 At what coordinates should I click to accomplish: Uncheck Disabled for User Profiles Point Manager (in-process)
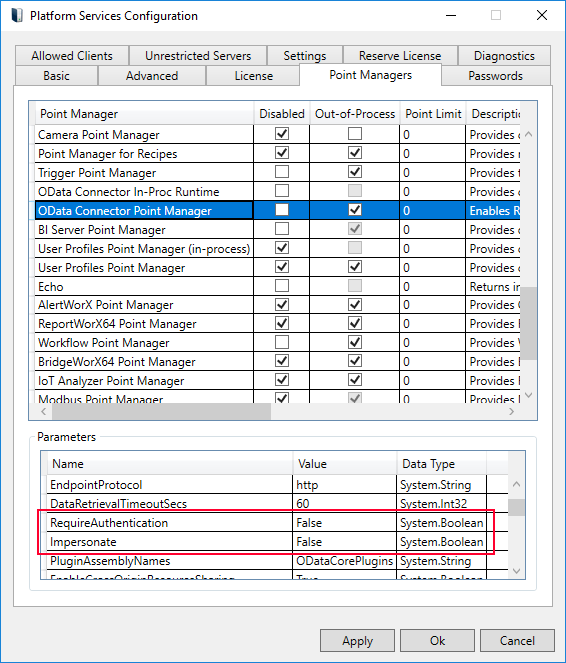(x=282, y=248)
